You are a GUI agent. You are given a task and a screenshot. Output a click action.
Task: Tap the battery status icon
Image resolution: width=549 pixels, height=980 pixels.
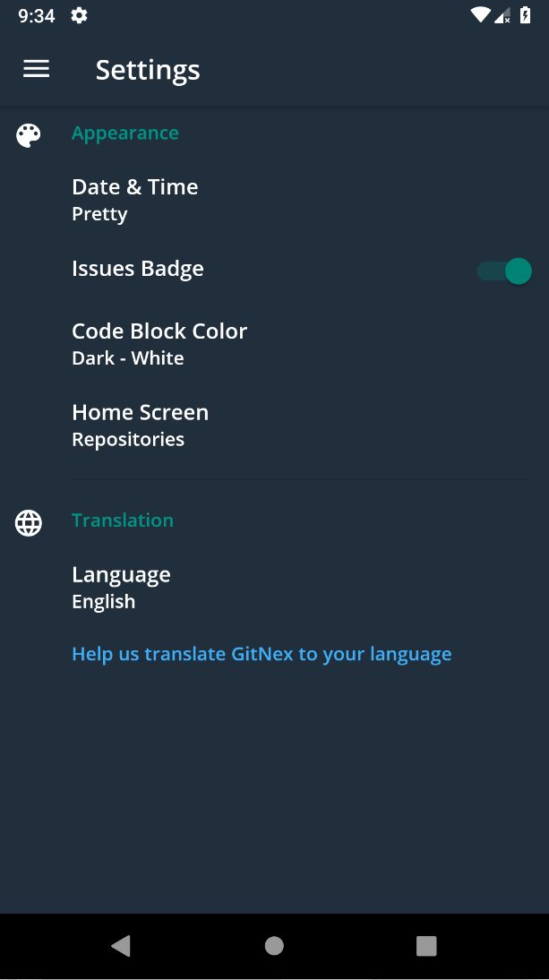(526, 14)
